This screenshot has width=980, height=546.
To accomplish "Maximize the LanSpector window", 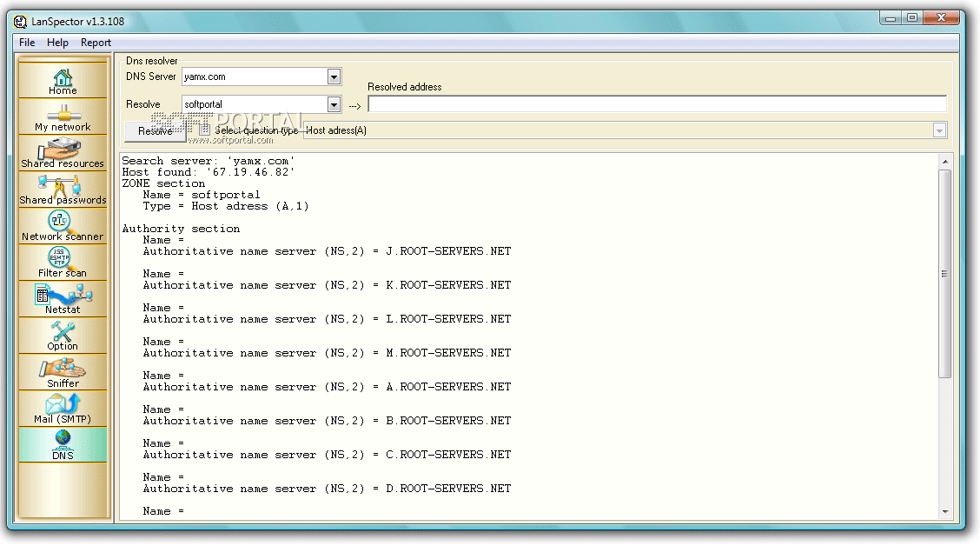I will point(912,18).
